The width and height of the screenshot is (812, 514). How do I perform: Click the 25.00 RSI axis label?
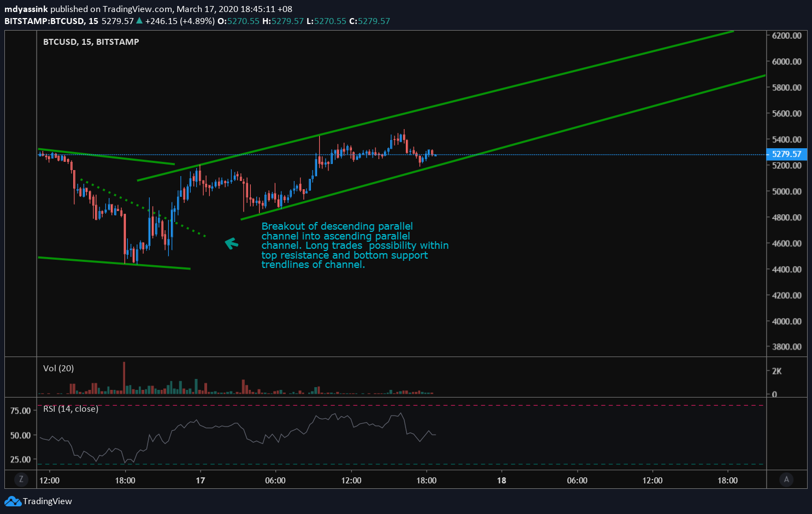click(20, 459)
